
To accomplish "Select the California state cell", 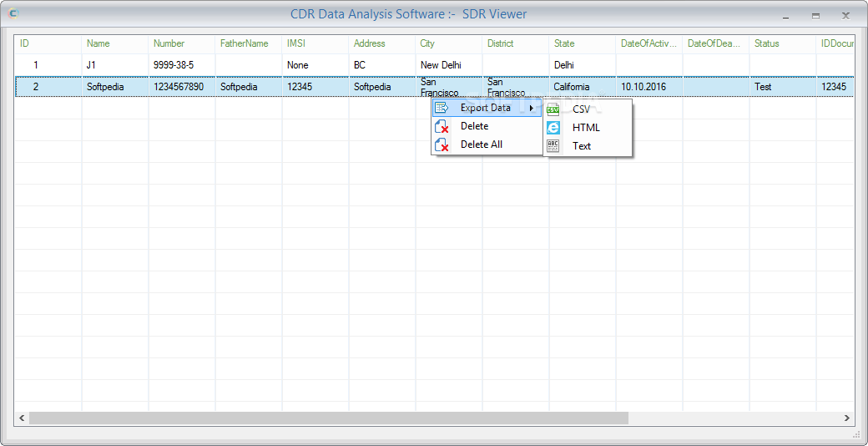I will click(x=583, y=86).
